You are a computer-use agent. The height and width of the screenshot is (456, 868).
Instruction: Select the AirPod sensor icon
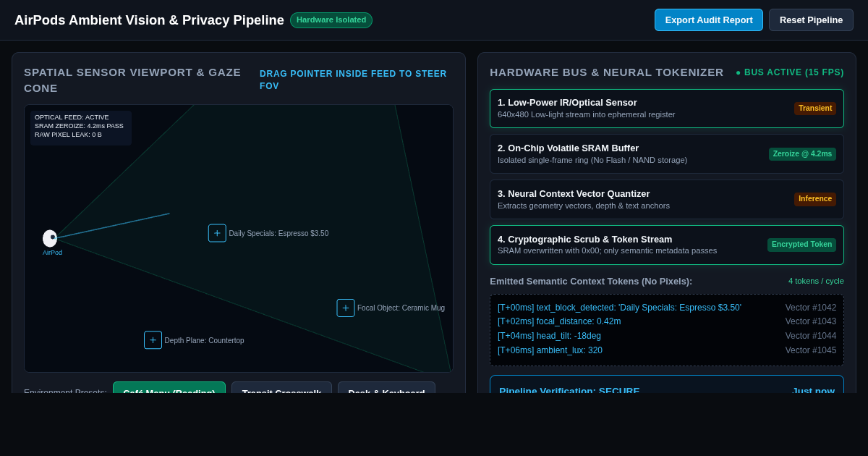click(x=50, y=238)
